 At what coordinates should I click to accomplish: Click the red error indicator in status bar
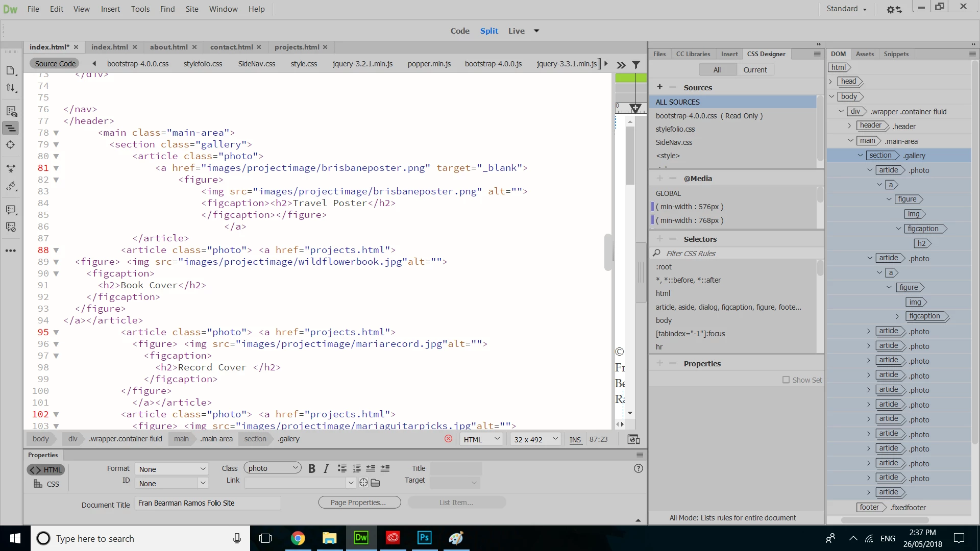click(x=448, y=439)
